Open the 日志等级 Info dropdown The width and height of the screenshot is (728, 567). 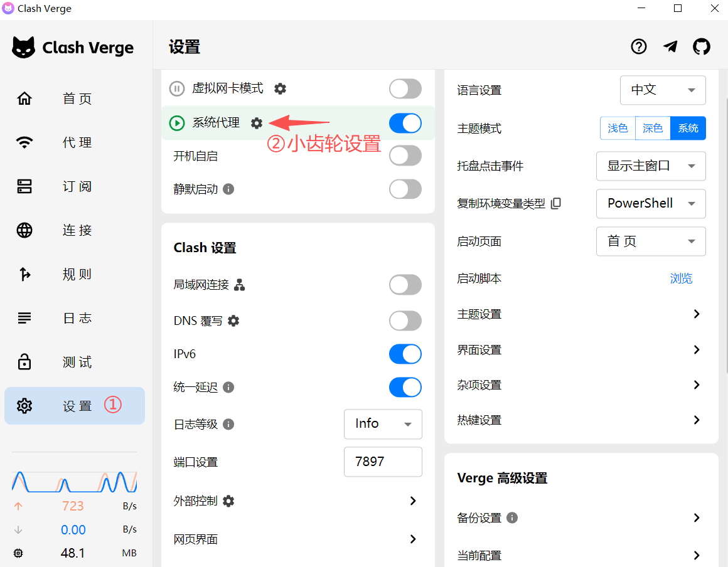(x=383, y=424)
